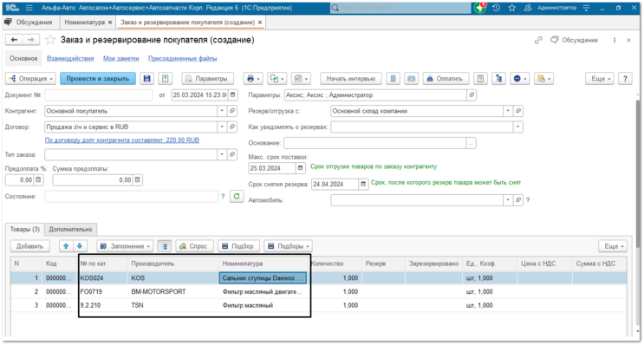The width and height of the screenshot is (644, 345).
Task: Open the reports dropdown icon
Action: [x=301, y=78]
